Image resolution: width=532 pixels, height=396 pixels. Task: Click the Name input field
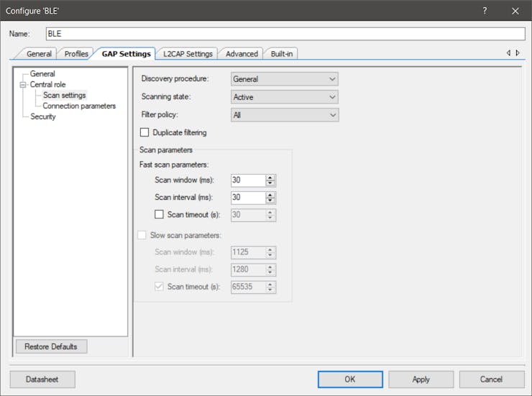(x=285, y=34)
